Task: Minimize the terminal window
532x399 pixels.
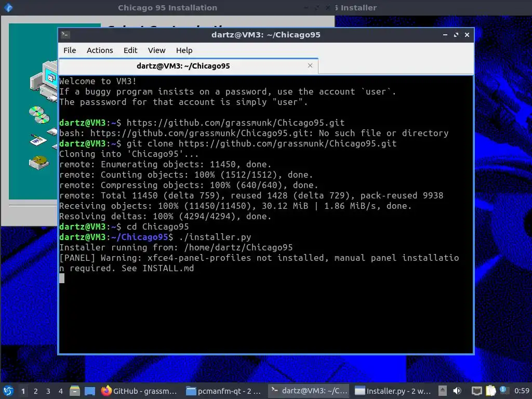Action: pyautogui.click(x=445, y=35)
